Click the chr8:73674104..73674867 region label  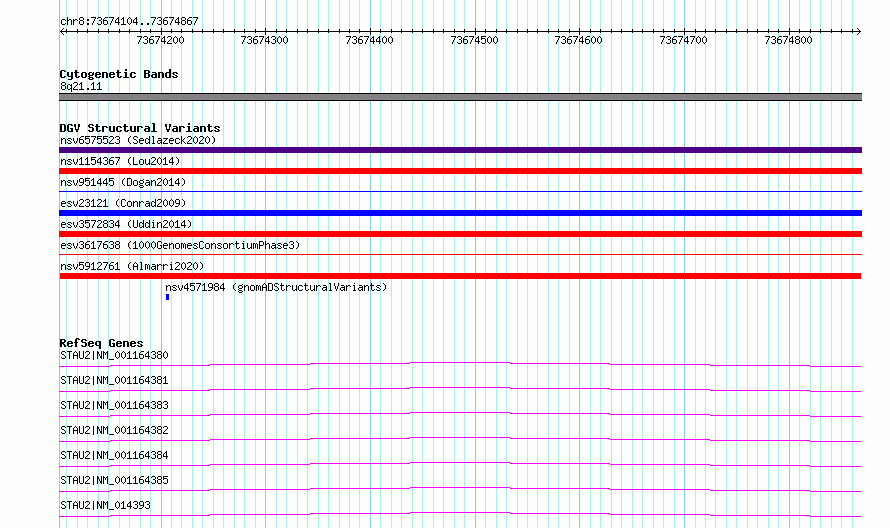coord(129,22)
